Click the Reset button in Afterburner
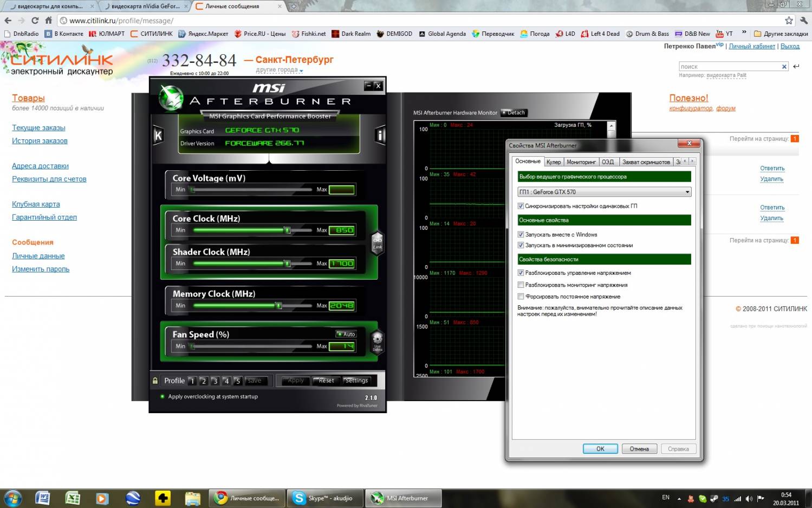The width and height of the screenshot is (812, 508). pos(326,381)
